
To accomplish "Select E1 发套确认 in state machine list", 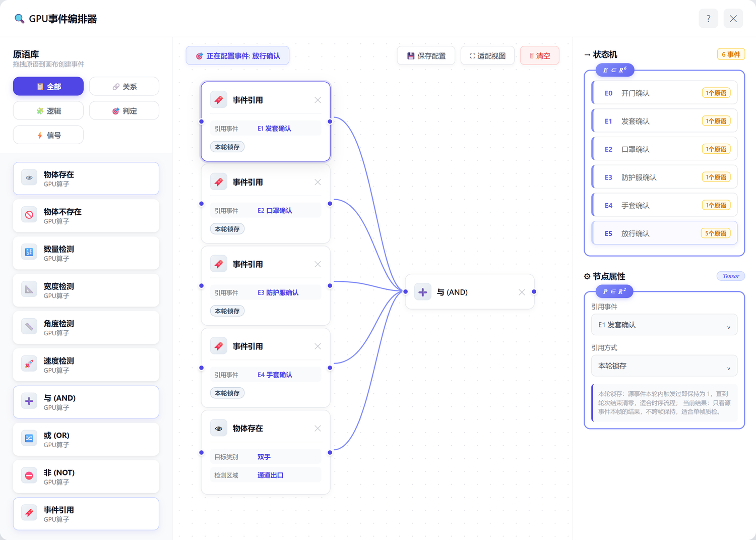I will click(664, 121).
